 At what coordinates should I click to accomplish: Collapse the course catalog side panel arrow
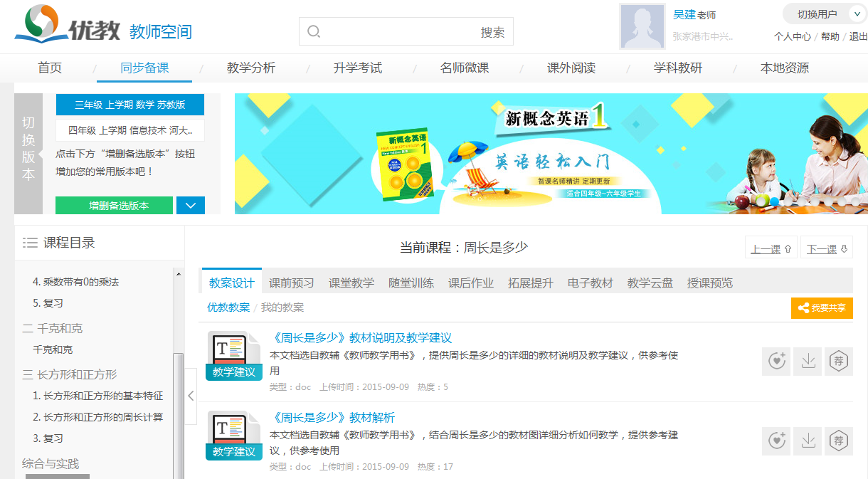tap(191, 396)
